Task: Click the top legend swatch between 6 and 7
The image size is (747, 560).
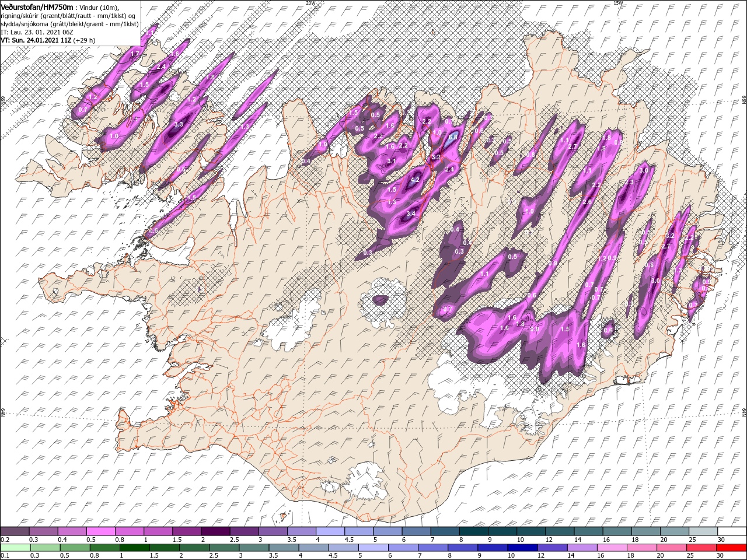Action: click(416, 531)
